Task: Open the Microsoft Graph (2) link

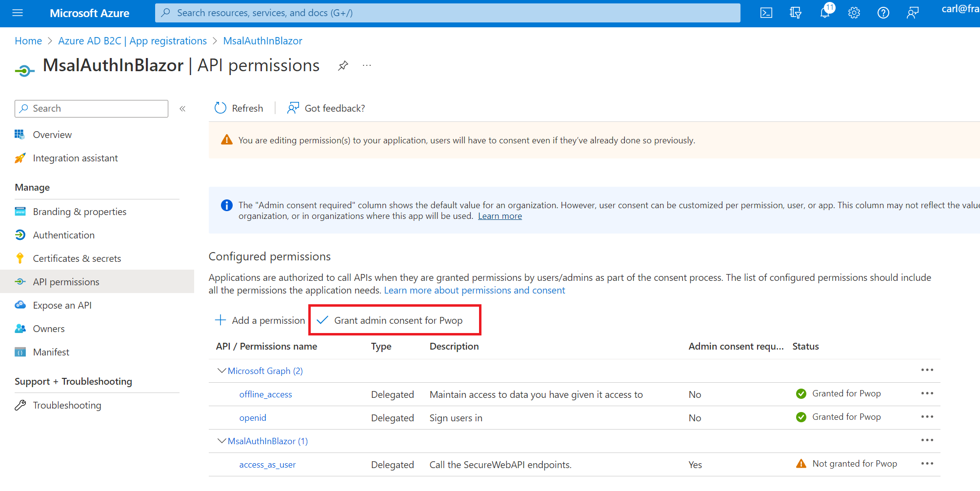Action: pos(265,371)
